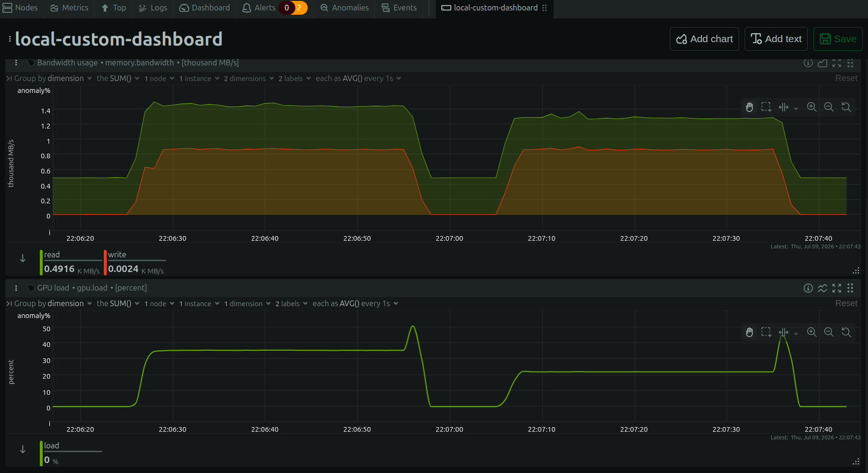Open AVG() every 1s dropdown in Bandwidth chart
The image size is (868, 473).
tap(358, 78)
